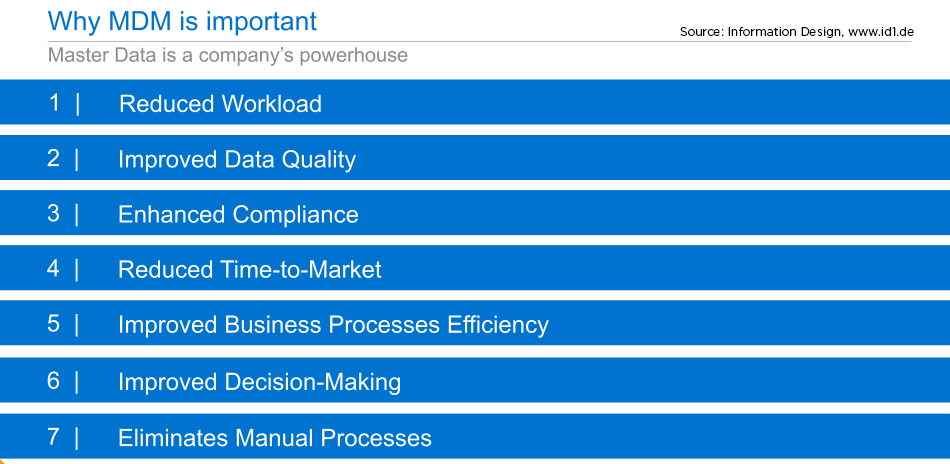The width and height of the screenshot is (950, 464).
Task: Click number 2 beside Improved Data Quality
Action: (x=54, y=158)
